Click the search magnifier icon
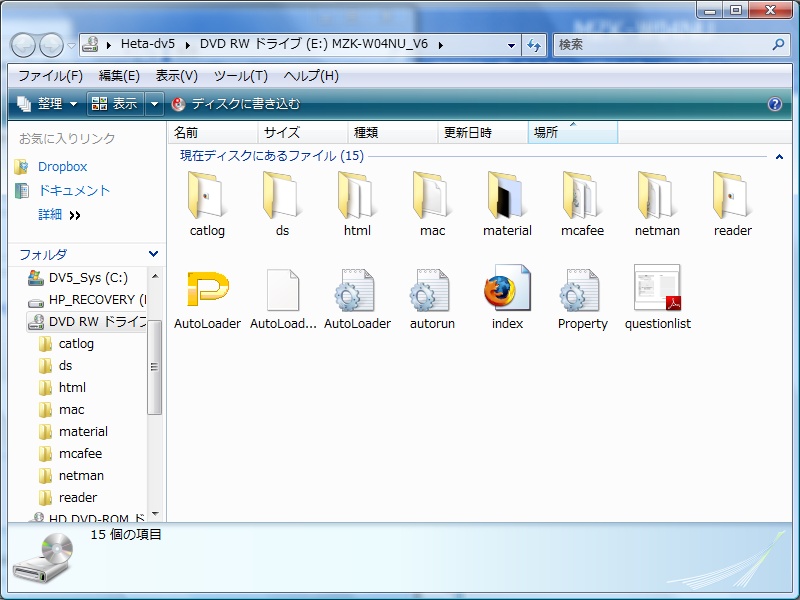The width and height of the screenshot is (800, 600). click(x=778, y=44)
